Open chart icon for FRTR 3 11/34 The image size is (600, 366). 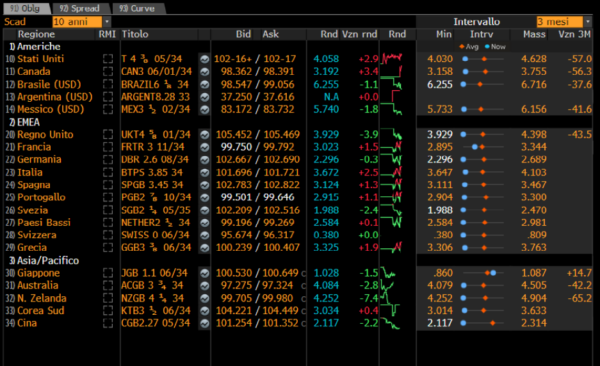(x=205, y=147)
